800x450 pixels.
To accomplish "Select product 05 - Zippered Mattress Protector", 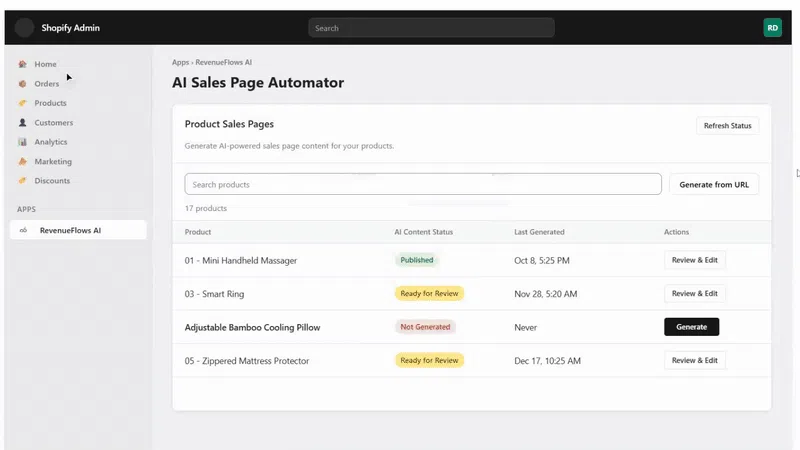I will (247, 361).
